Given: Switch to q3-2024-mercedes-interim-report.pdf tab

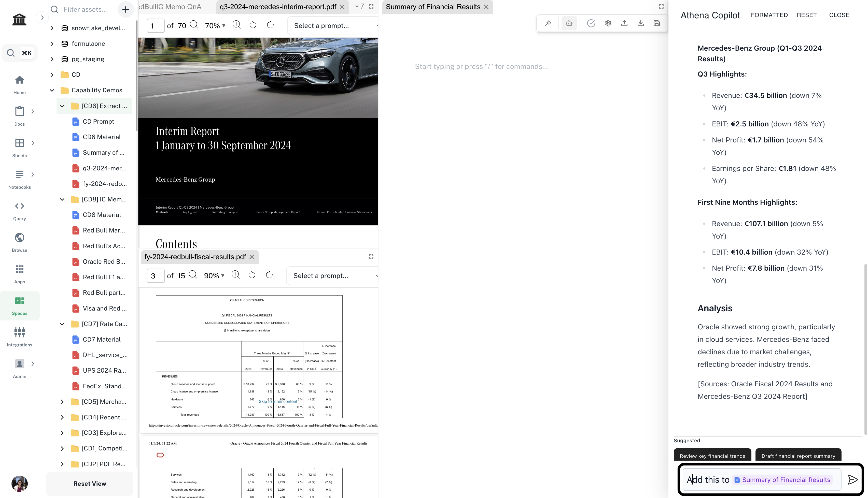Looking at the screenshot, I should pos(278,7).
